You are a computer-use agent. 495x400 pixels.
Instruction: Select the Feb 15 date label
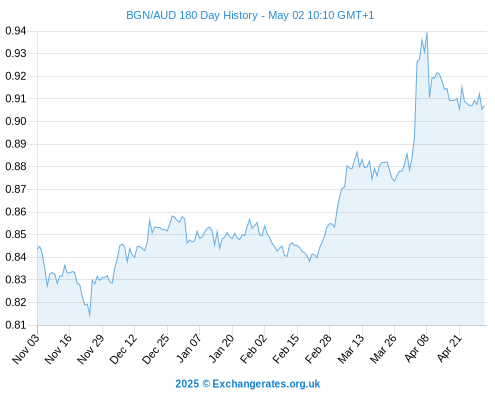[286, 349]
